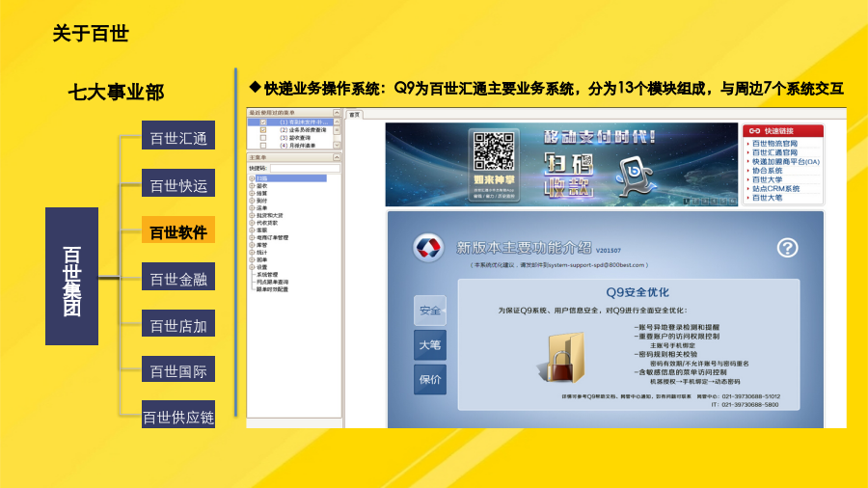Click the help question-mark icon
Viewport: 868px width, 488px height.
coord(787,248)
